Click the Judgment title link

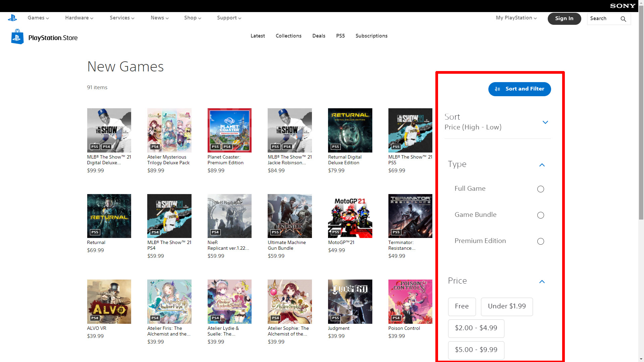click(x=338, y=328)
